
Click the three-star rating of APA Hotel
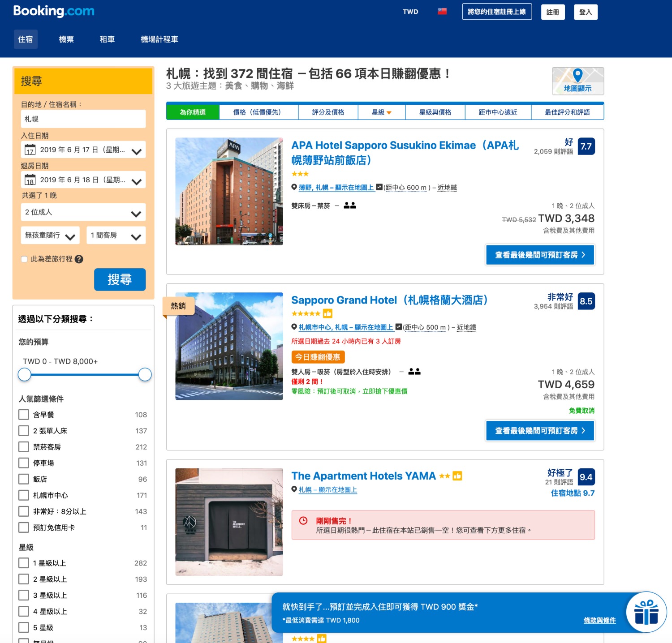click(300, 174)
